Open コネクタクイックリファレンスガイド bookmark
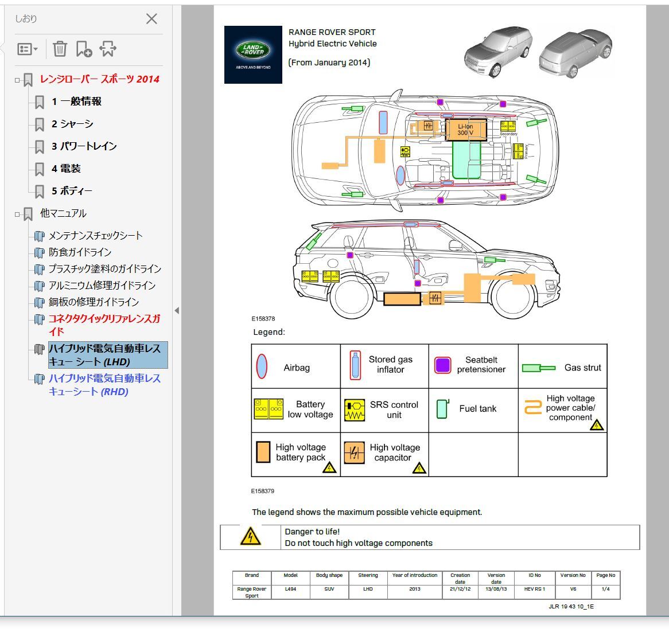This screenshot has width=669, height=644. click(104, 325)
